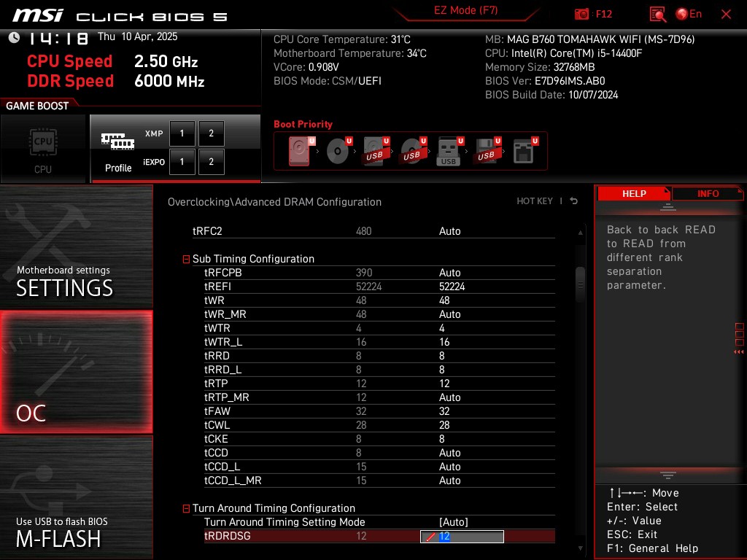Click the settings list scrollbar thumb
This screenshot has height=560, width=747.
click(x=580, y=284)
